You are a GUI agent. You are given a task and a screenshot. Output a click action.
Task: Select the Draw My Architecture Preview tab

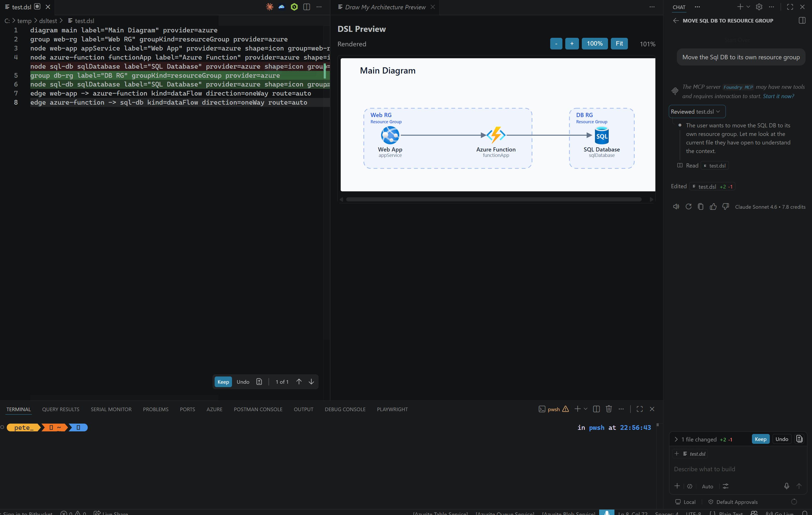tap(385, 7)
